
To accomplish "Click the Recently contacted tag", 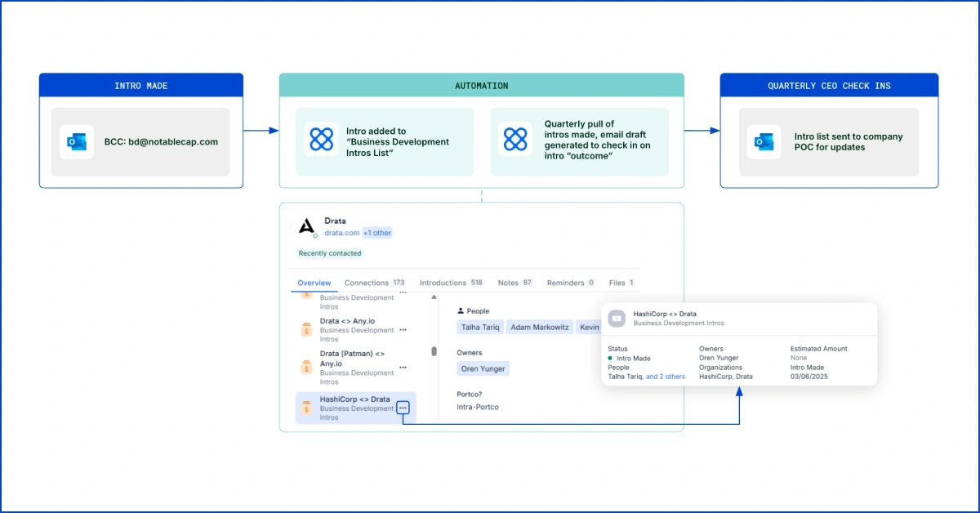I will (330, 253).
